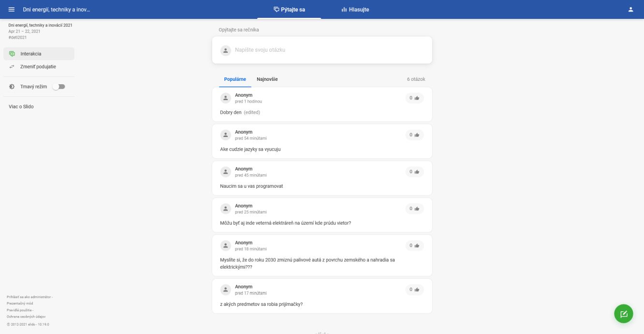Open the Viac o Slido link

[x=21, y=106]
